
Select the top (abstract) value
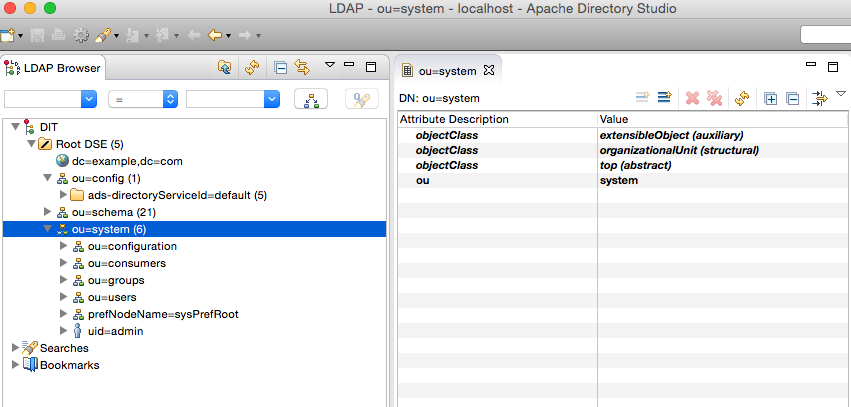click(636, 165)
